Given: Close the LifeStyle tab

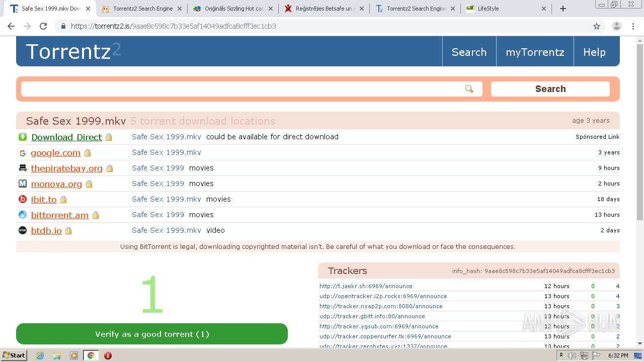Looking at the screenshot, I should pyautogui.click(x=544, y=9).
